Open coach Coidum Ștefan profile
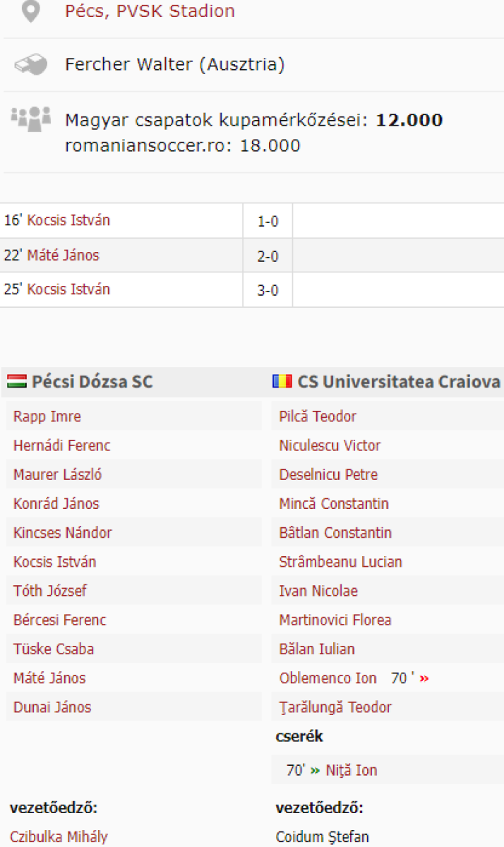Screen dimensions: 504x847 pyautogui.click(x=322, y=837)
